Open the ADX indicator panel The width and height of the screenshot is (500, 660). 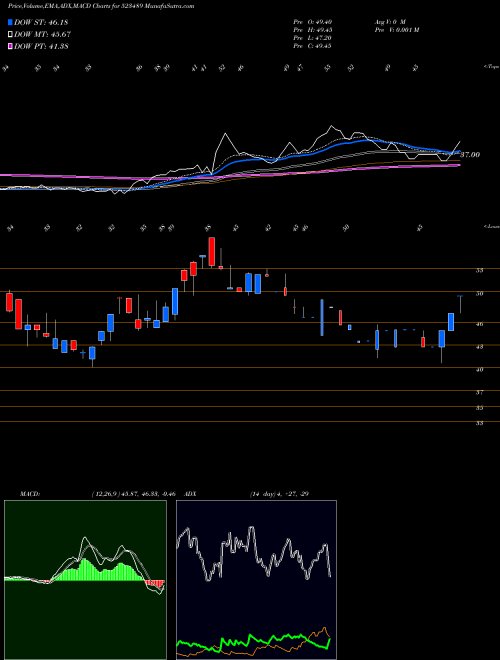pyautogui.click(x=256, y=580)
